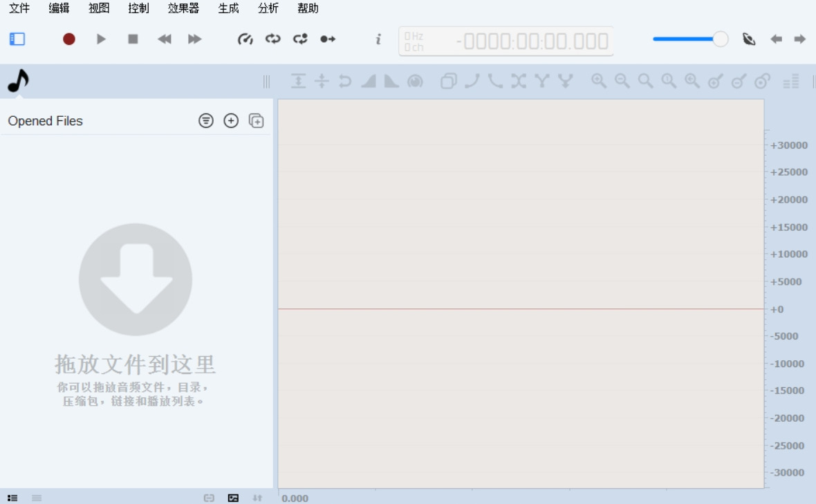Viewport: 816px width, 504px height.
Task: Navigate forward with the right arrow
Action: pos(800,39)
